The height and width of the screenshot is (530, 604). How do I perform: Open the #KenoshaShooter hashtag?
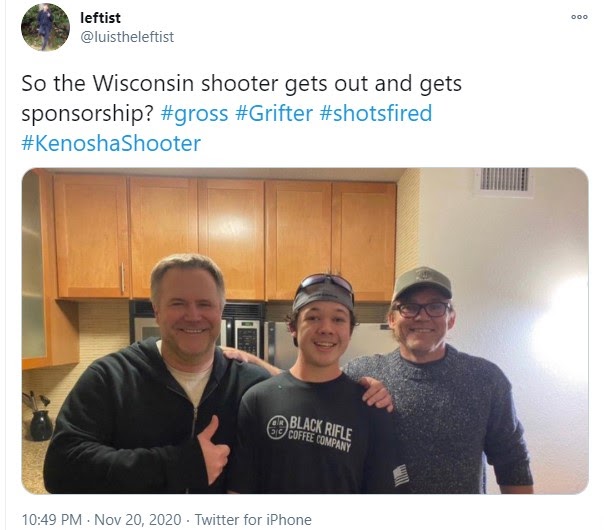pyautogui.click(x=111, y=143)
